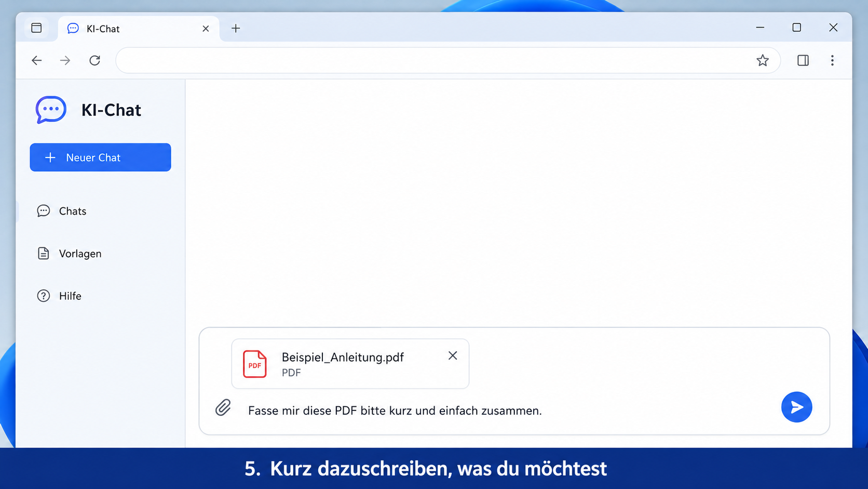Close the browser window
868x489 pixels.
pos(833,28)
